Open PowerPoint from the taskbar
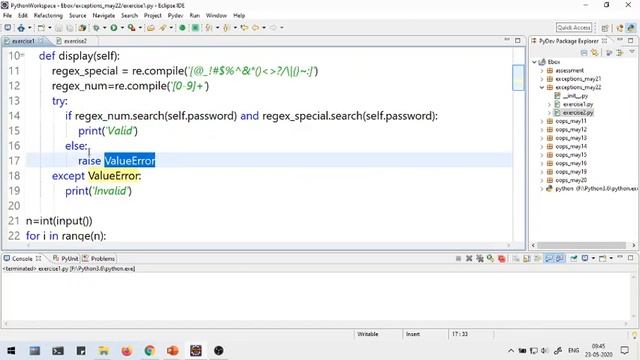 click(x=173, y=351)
